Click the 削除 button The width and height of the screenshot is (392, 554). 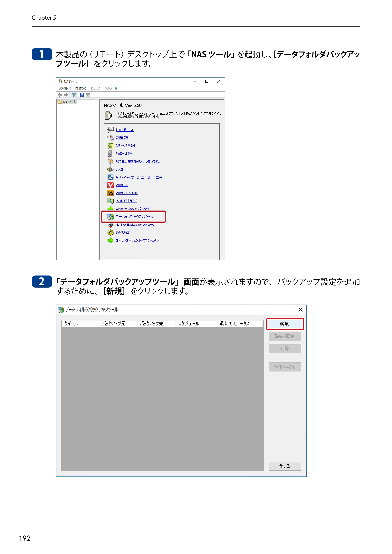tap(285, 349)
